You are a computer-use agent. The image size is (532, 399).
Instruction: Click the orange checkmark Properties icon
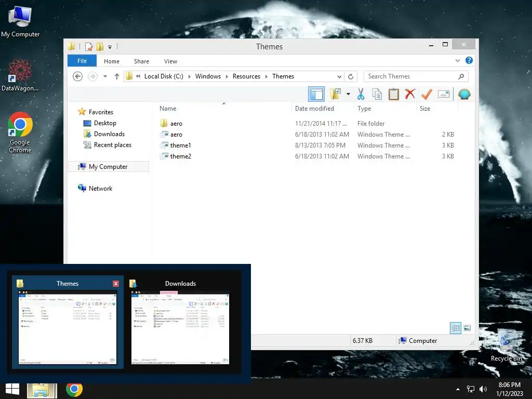click(427, 95)
